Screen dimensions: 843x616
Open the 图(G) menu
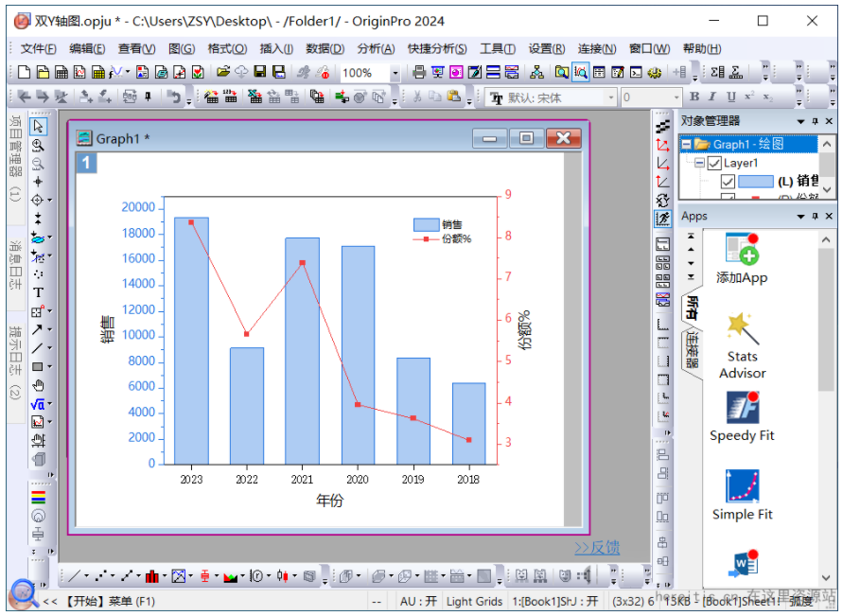click(x=182, y=49)
